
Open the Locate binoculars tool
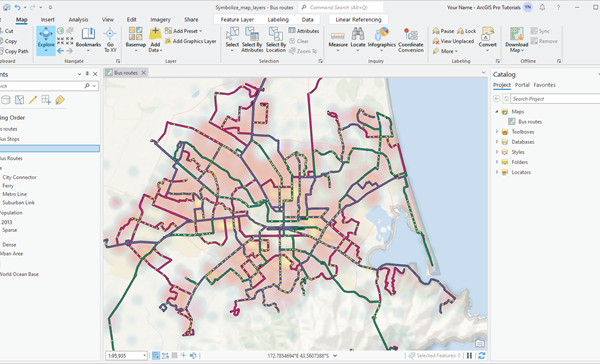pos(358,40)
